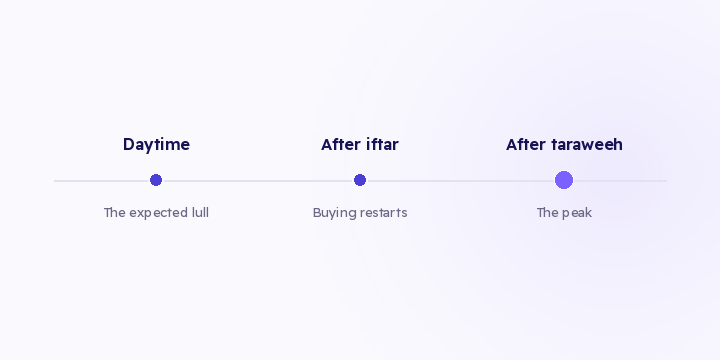Click the word "restarts" under After iftar

pos(383,213)
